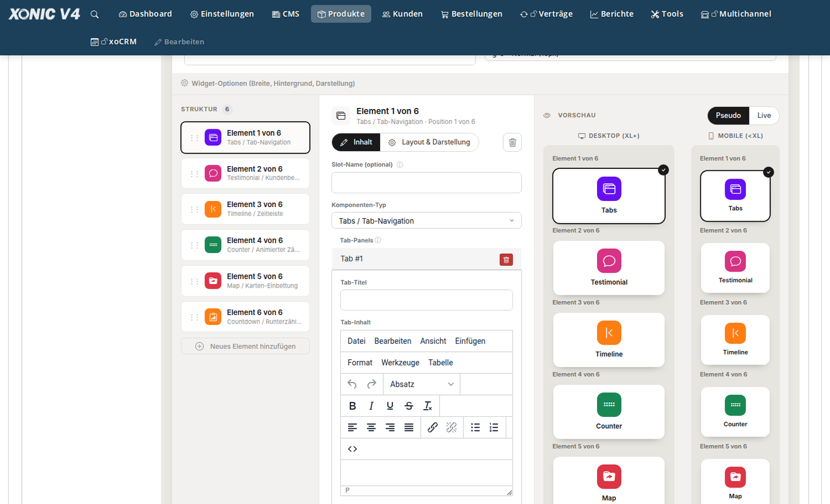This screenshot has height=504, width=830.
Task: Open the Berichte menu
Action: [x=612, y=14]
